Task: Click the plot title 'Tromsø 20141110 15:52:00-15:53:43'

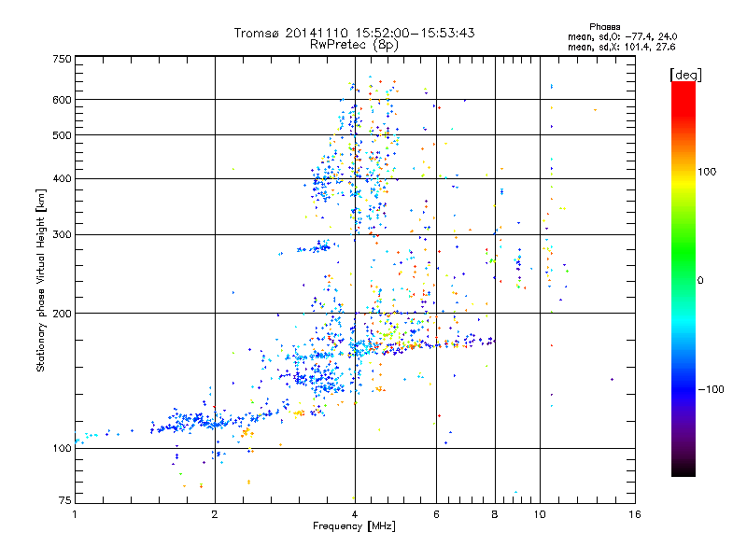Action: click(x=354, y=33)
